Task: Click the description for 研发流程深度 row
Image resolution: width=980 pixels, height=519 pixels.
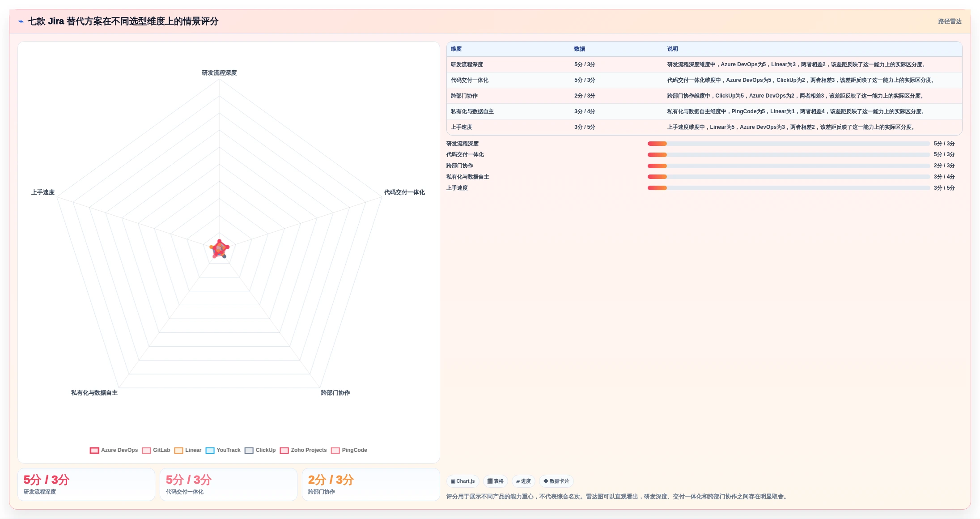Action: pyautogui.click(x=796, y=64)
